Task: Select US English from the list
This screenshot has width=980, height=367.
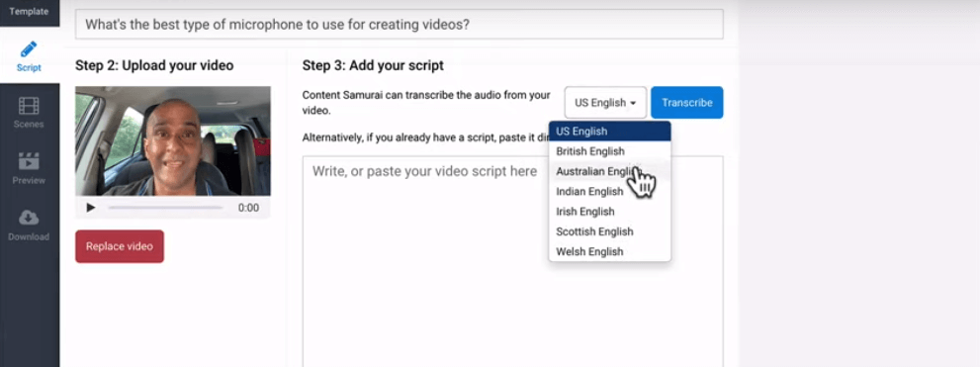Action: click(609, 132)
